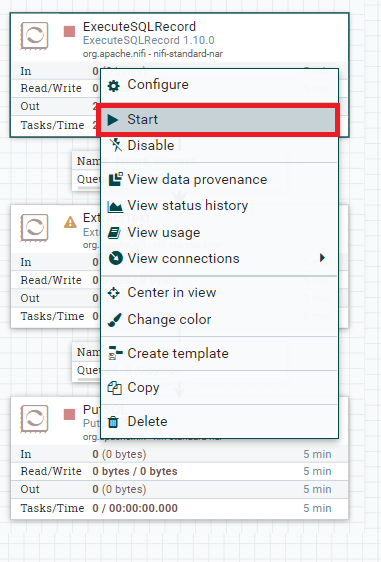The image size is (381, 562).
Task: Click the View connections arrow circle icon
Action: [x=115, y=258]
